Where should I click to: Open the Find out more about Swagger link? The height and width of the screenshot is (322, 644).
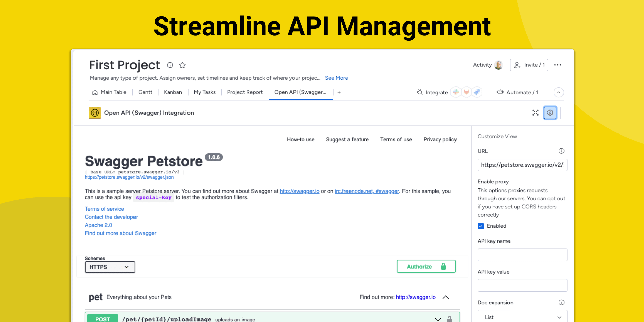(120, 233)
